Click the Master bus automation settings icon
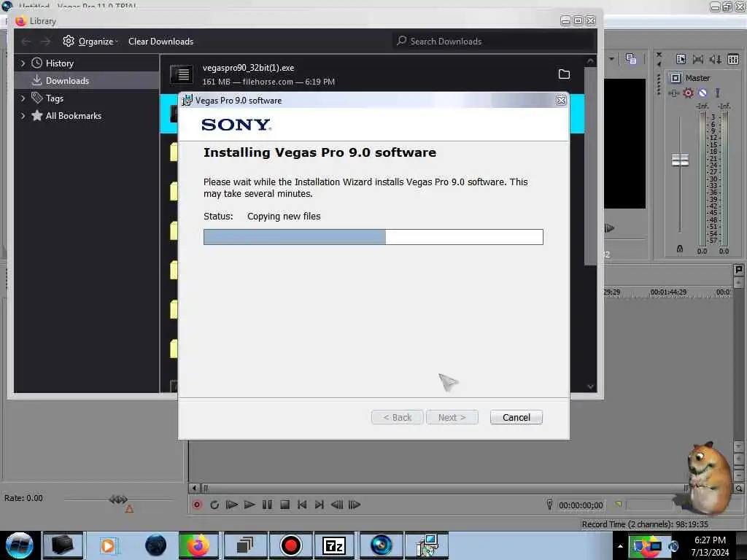The image size is (747, 560). (x=673, y=93)
